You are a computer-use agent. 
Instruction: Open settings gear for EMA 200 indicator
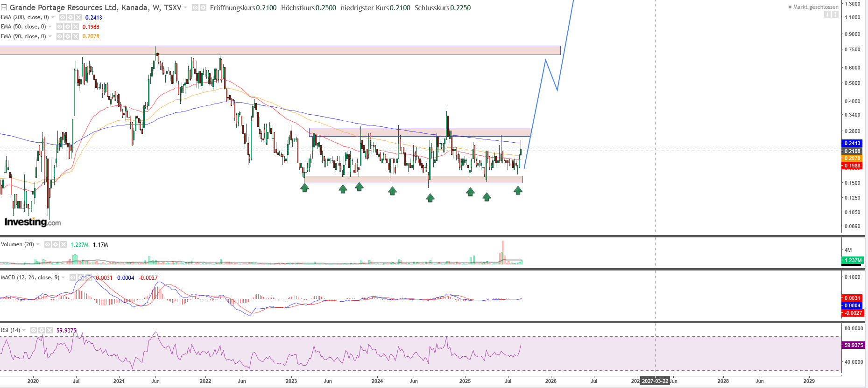click(71, 17)
